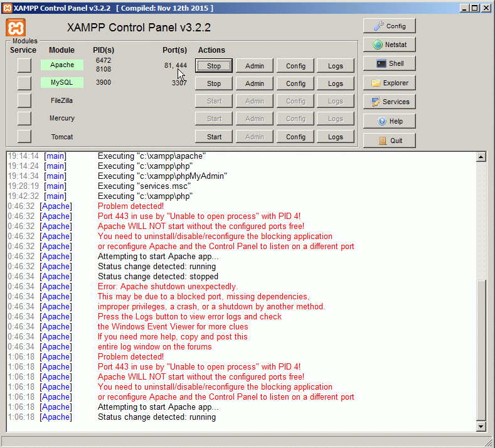Click the log vertical scrollbar thumb
Screen dimensions: 495x448
[481, 351]
